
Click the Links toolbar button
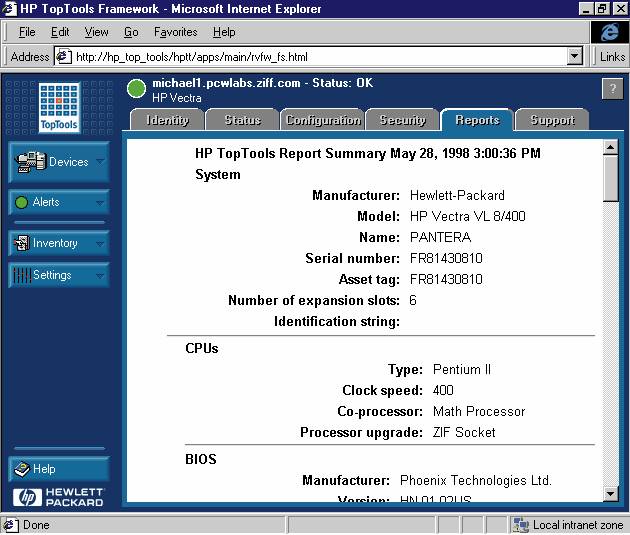click(x=612, y=57)
